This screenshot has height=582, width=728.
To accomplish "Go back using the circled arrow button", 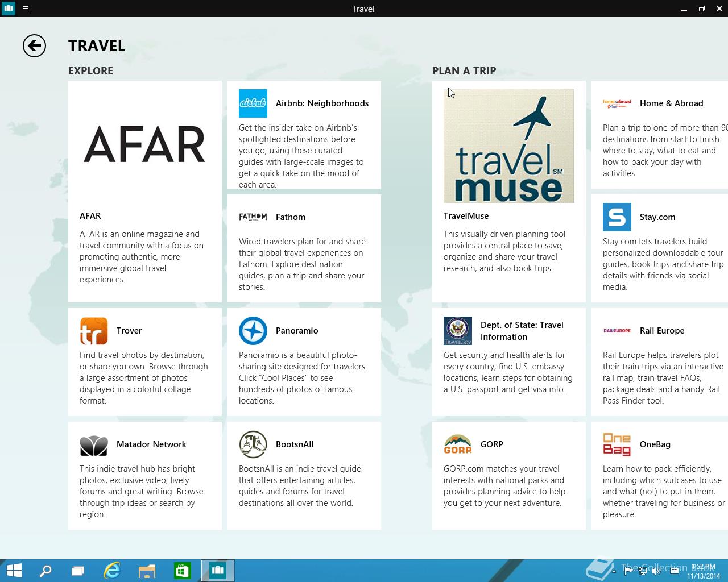I will point(34,46).
